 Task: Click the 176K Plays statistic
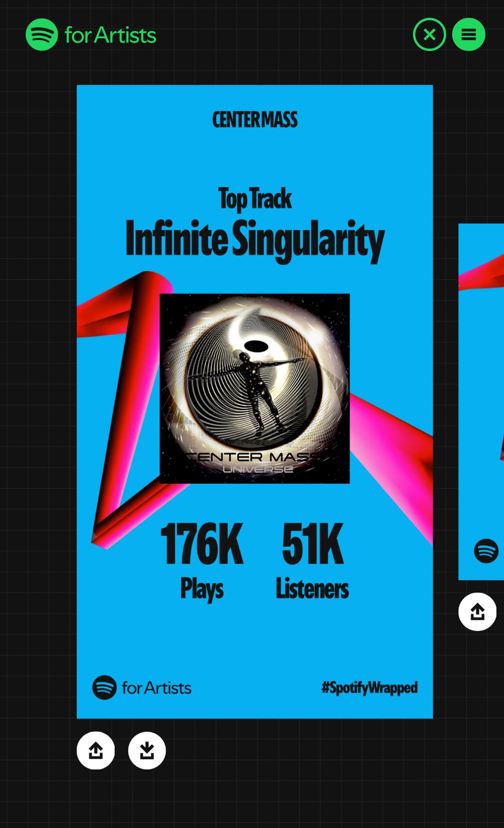coord(202,561)
